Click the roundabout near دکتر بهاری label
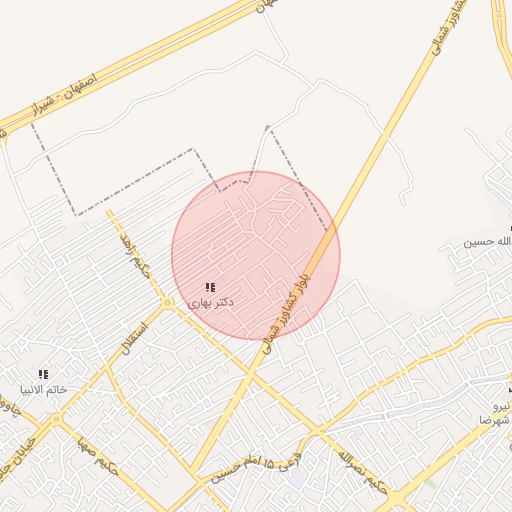 [167, 303]
